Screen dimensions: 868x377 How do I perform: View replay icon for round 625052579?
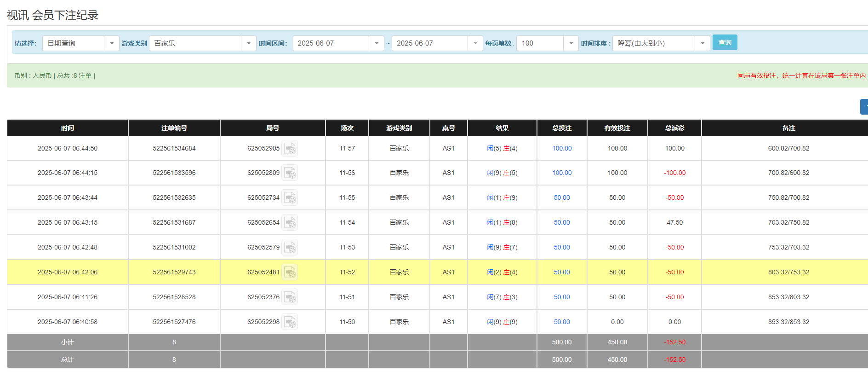[x=290, y=248]
